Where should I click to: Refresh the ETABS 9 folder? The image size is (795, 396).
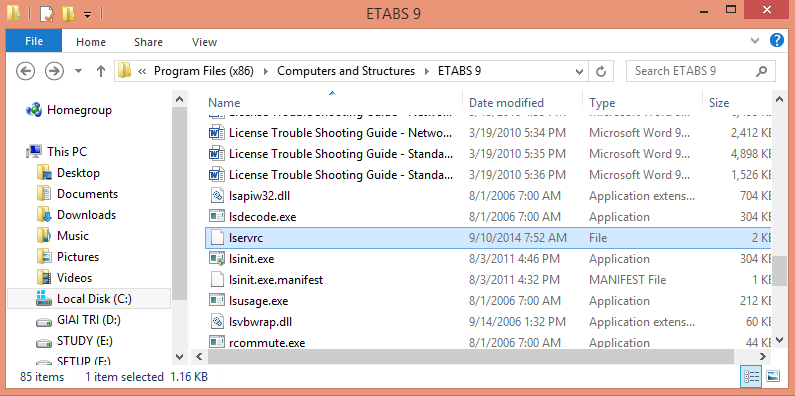[601, 71]
